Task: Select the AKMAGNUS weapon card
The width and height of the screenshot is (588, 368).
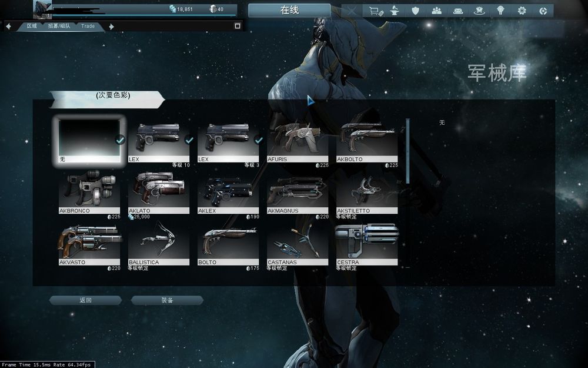Action: coord(298,193)
